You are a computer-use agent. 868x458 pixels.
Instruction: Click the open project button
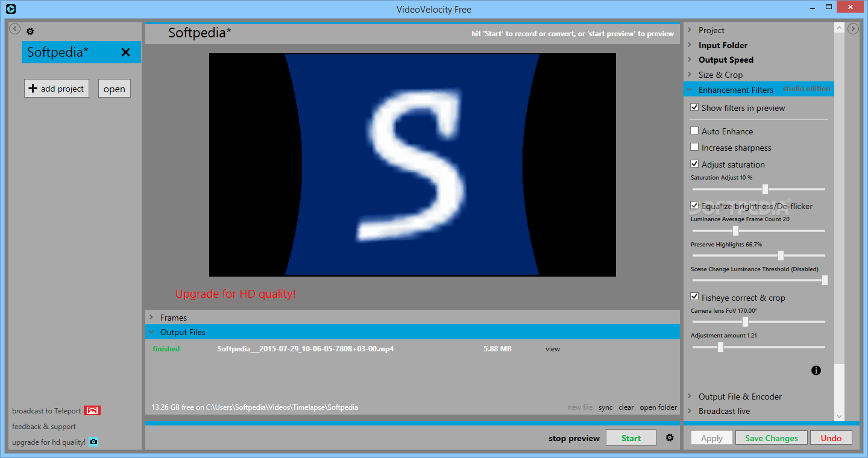[115, 89]
